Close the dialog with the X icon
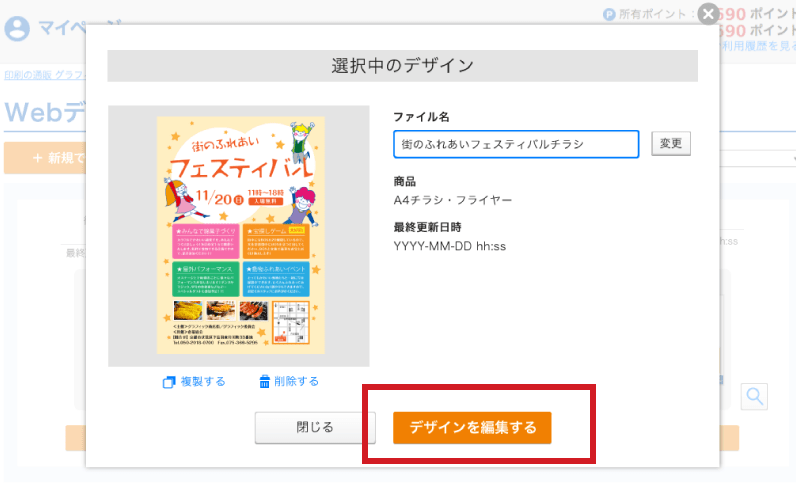This screenshot has width=796, height=488. [708, 14]
